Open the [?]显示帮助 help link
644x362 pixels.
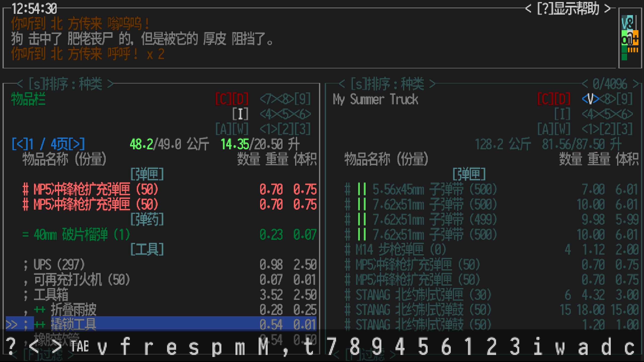coord(568,9)
